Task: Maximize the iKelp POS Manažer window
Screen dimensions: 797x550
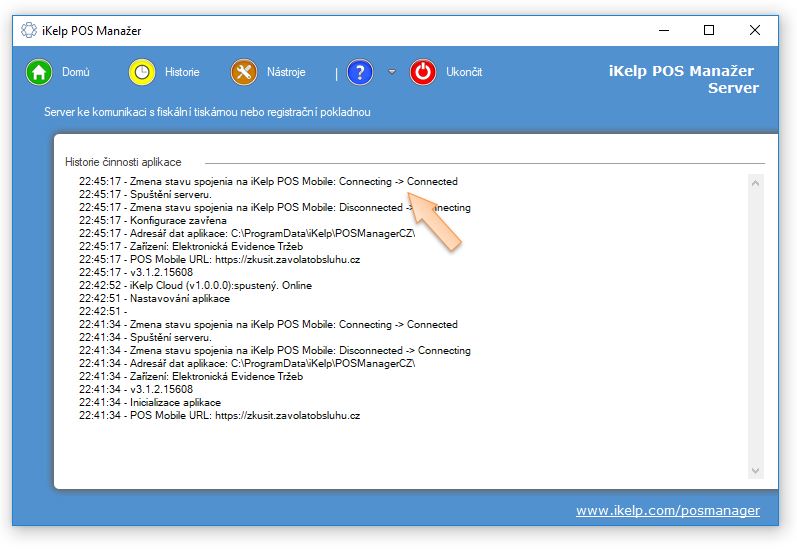Action: (709, 30)
